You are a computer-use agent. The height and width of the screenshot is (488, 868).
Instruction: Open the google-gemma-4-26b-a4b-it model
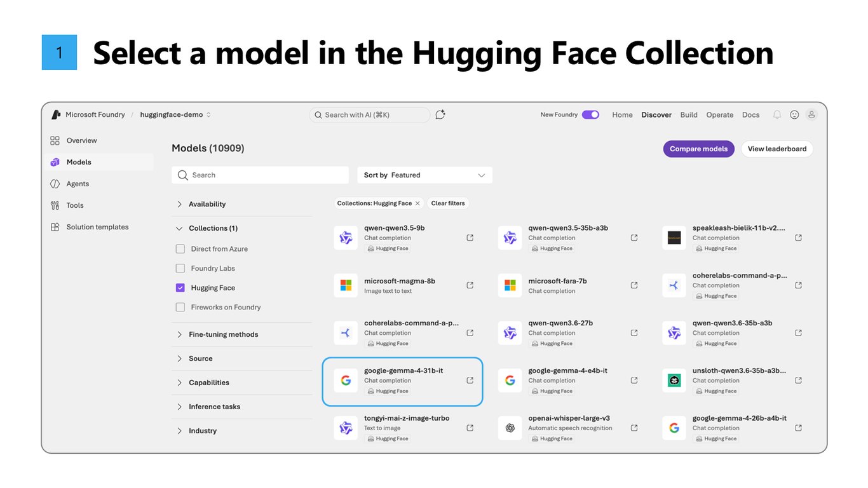click(x=739, y=418)
